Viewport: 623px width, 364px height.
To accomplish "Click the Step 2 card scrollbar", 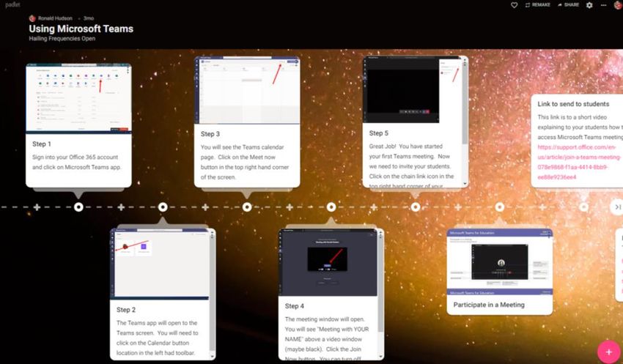I will pos(212,294).
